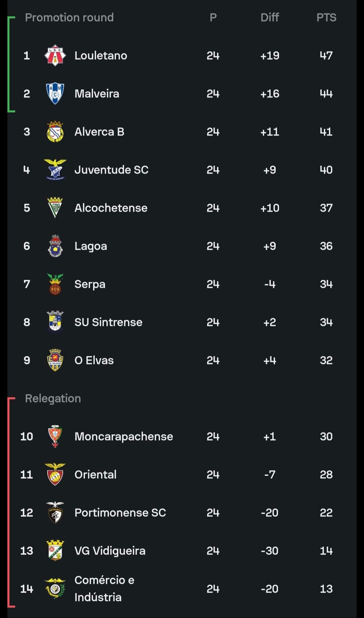Viewport: 364px width, 618px height.
Task: Click the Promotion round label
Action: pyautogui.click(x=69, y=18)
